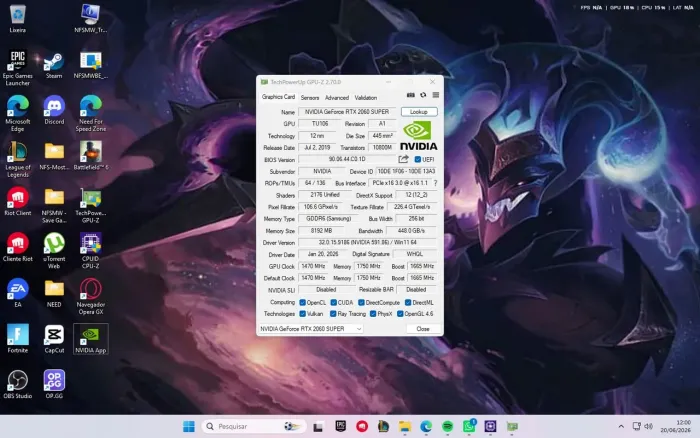This screenshot has height=438, width=700.
Task: Click the Release Date value Jul 2, 2019
Action: click(317, 147)
